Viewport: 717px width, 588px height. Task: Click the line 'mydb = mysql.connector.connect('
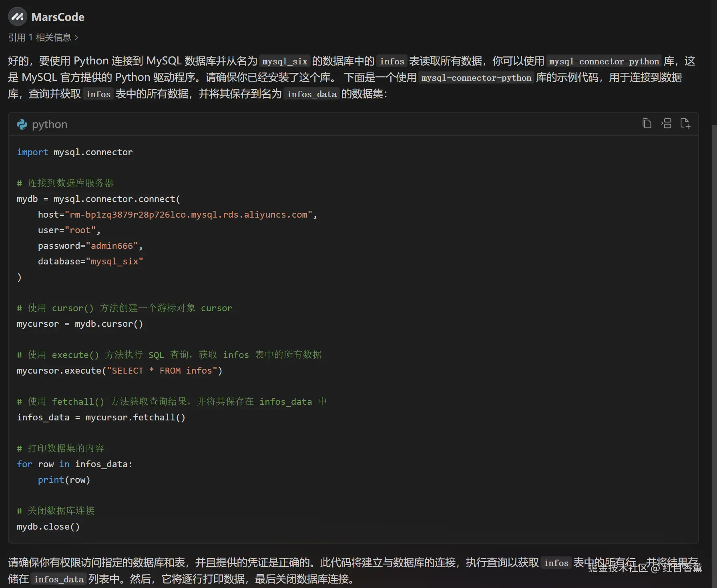coord(98,199)
